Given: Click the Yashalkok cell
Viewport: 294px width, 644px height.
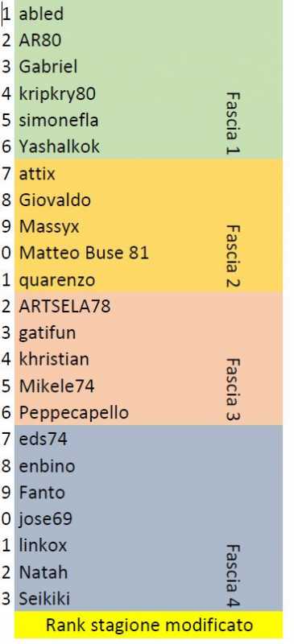Looking at the screenshot, I should 60,147.
